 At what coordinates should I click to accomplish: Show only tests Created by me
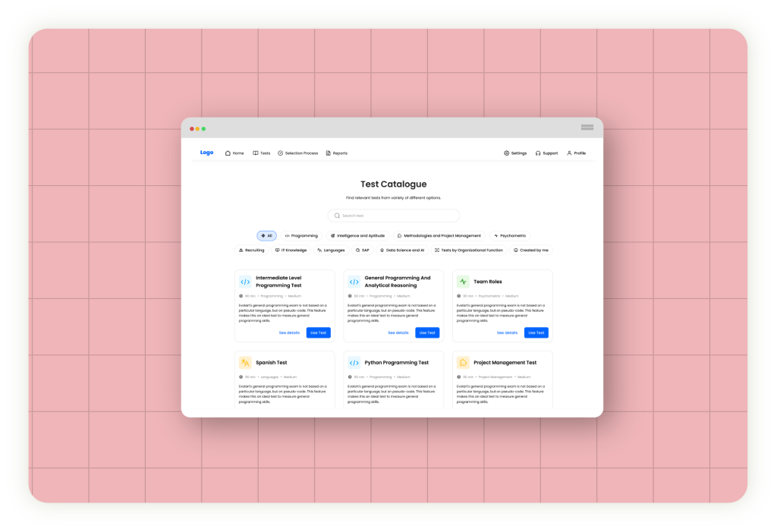pos(531,250)
